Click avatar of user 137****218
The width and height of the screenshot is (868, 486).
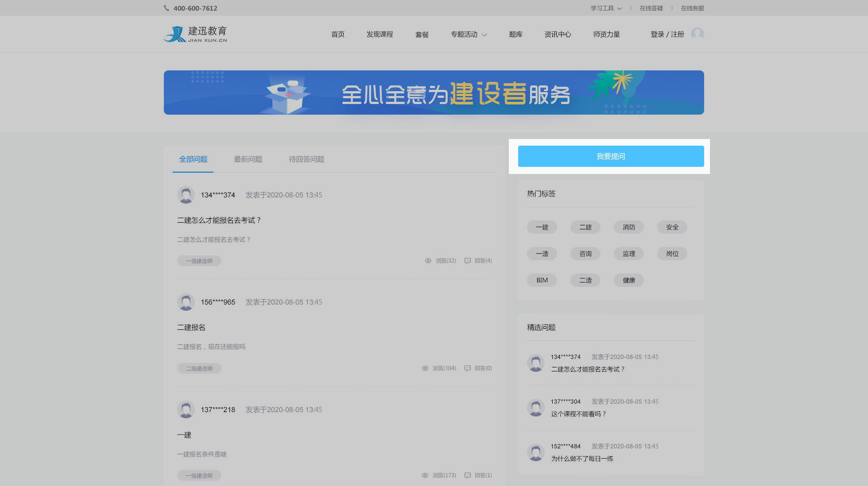[186, 409]
